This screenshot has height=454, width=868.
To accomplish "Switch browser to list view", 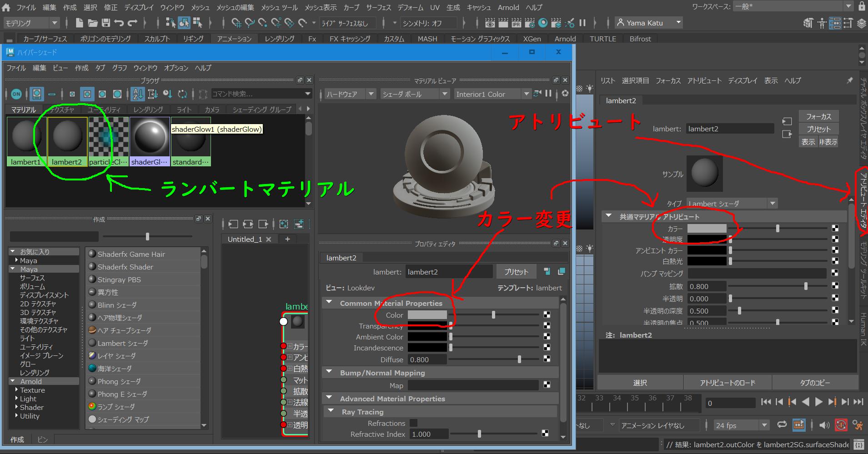I will tap(52, 94).
